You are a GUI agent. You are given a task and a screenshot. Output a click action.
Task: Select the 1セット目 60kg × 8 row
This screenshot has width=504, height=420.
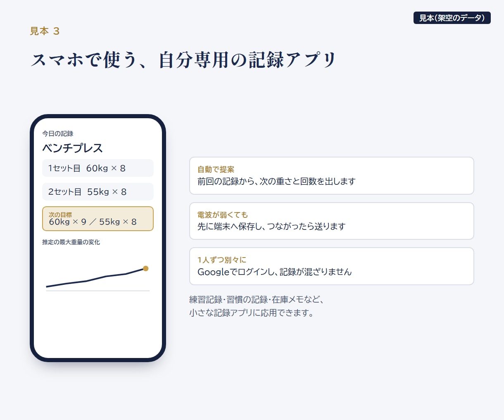tap(98, 168)
